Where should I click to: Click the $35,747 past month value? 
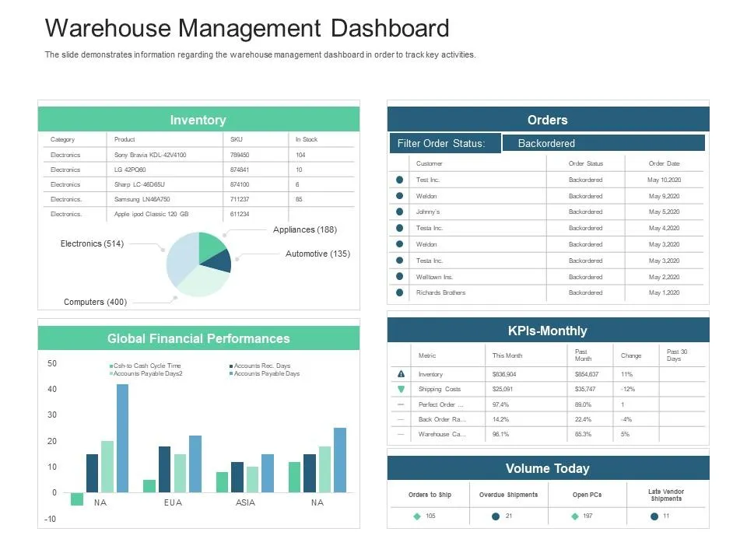(585, 389)
